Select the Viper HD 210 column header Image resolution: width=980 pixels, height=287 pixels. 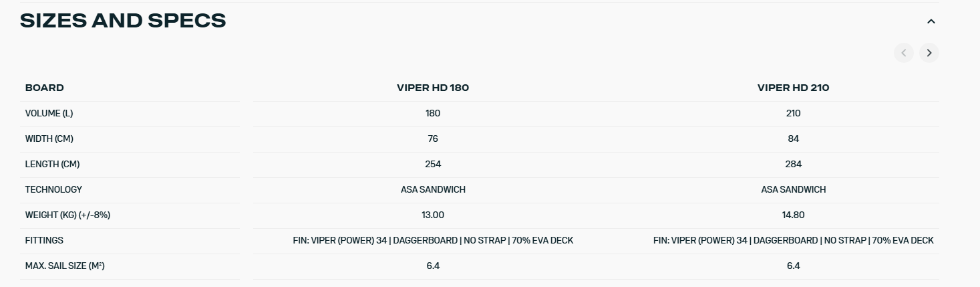(x=793, y=88)
